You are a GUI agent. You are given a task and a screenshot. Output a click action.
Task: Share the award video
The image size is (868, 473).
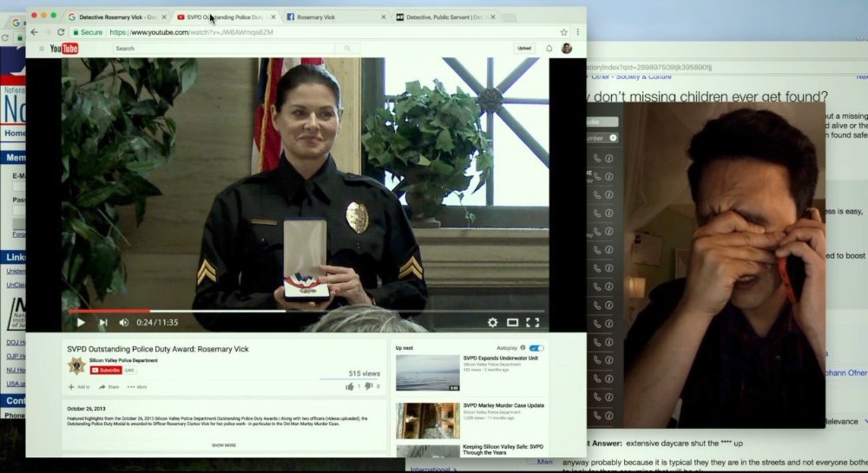pyautogui.click(x=109, y=387)
